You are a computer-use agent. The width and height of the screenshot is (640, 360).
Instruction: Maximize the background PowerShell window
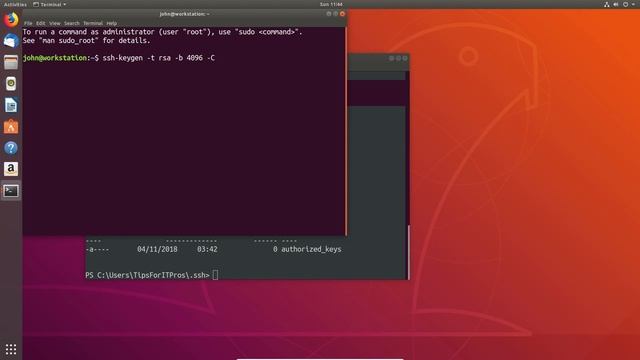(398, 58)
